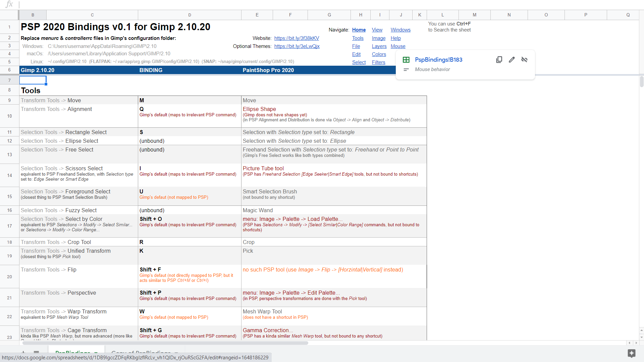The height and width of the screenshot is (362, 644).
Task: Click the vertical scroll down arrow
Action: pos(641,337)
